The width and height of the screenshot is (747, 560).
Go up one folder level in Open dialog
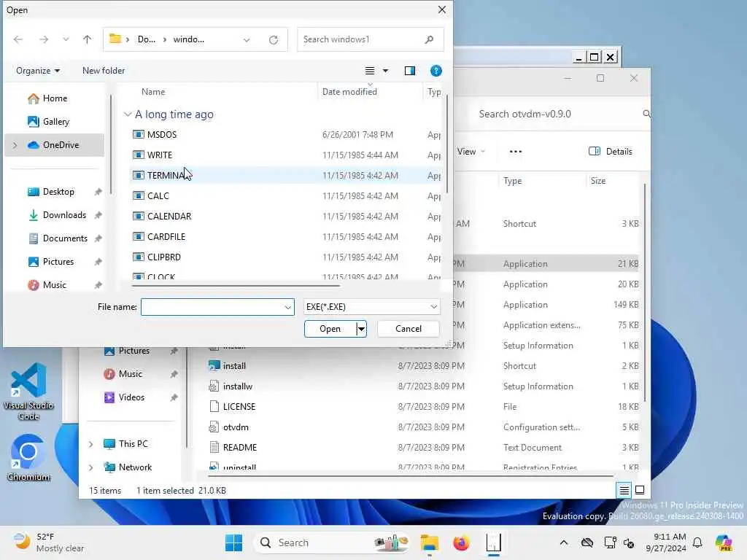(x=88, y=39)
